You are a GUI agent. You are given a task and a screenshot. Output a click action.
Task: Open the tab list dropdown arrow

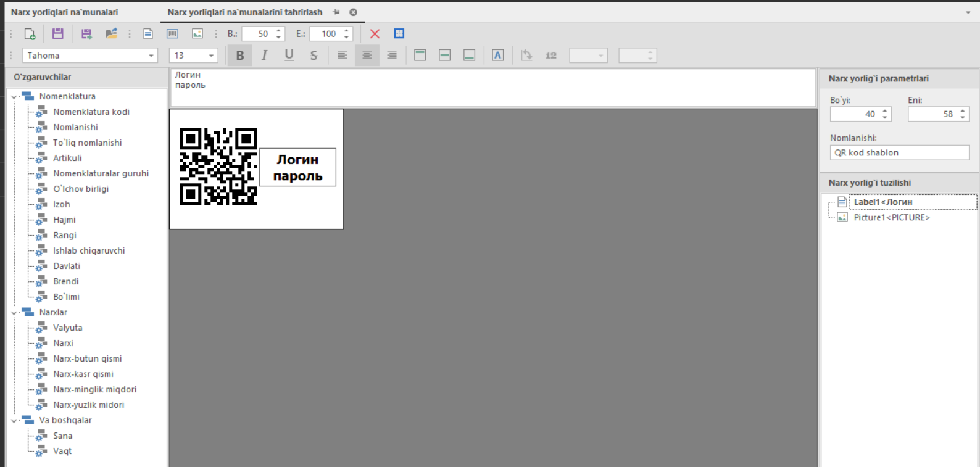coord(968,13)
